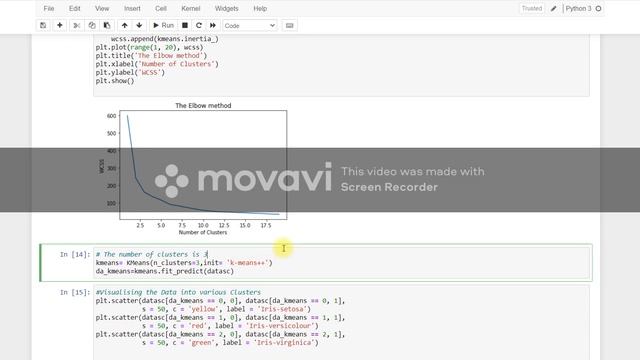
Task: Click the da_kmeans=kmeans.fit_predict(datasc) line
Action: click(165, 271)
